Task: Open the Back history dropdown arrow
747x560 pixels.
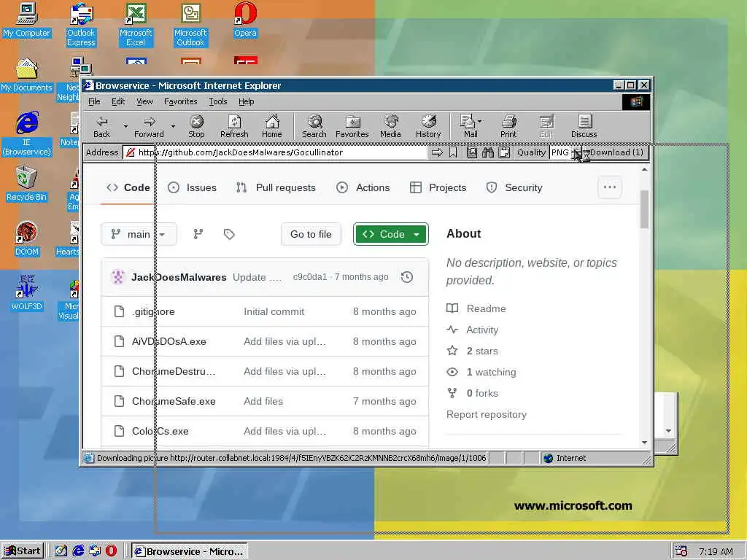Action: (x=125, y=127)
